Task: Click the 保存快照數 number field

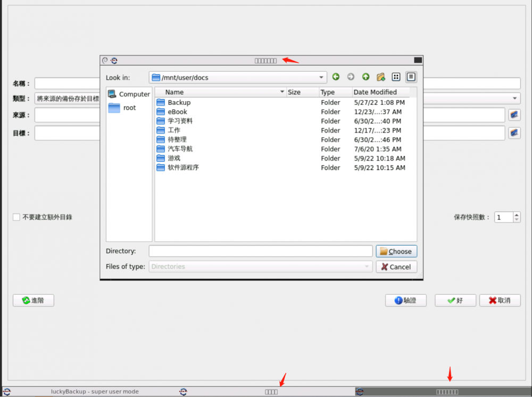Action: (x=503, y=217)
